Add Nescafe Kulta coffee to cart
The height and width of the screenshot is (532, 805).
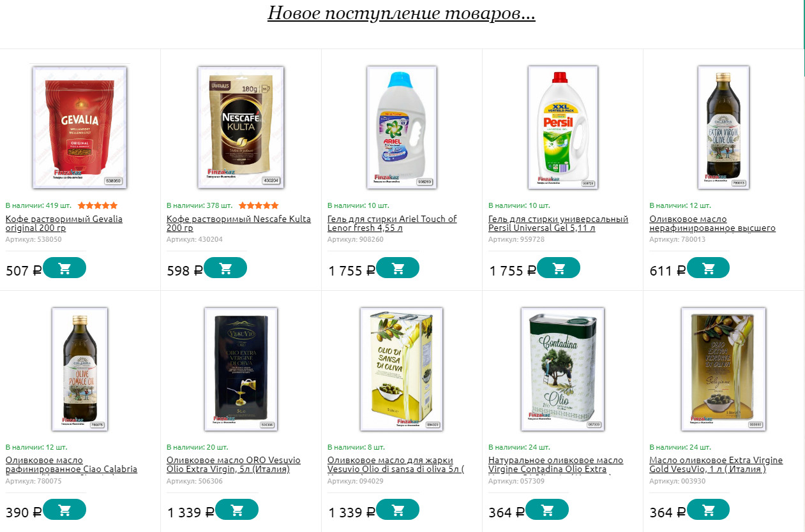point(225,268)
